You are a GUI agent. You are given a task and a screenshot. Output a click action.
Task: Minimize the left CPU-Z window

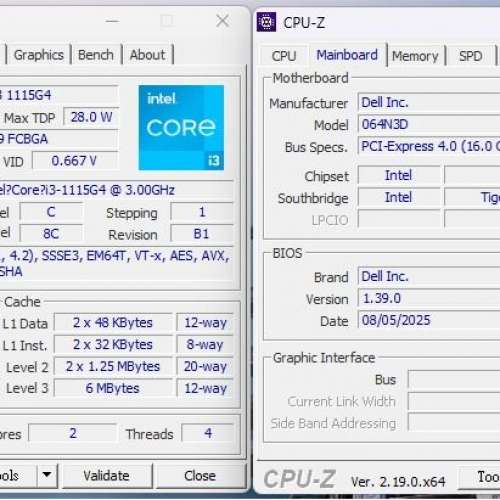coord(112,21)
